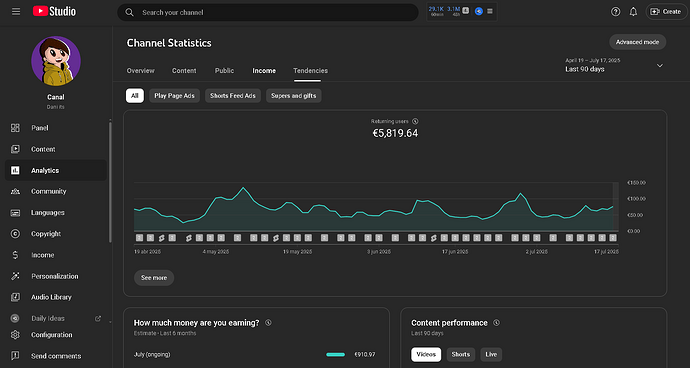Click the YouTube Studio logo
Image resolution: width=690 pixels, height=368 pixels.
point(54,11)
